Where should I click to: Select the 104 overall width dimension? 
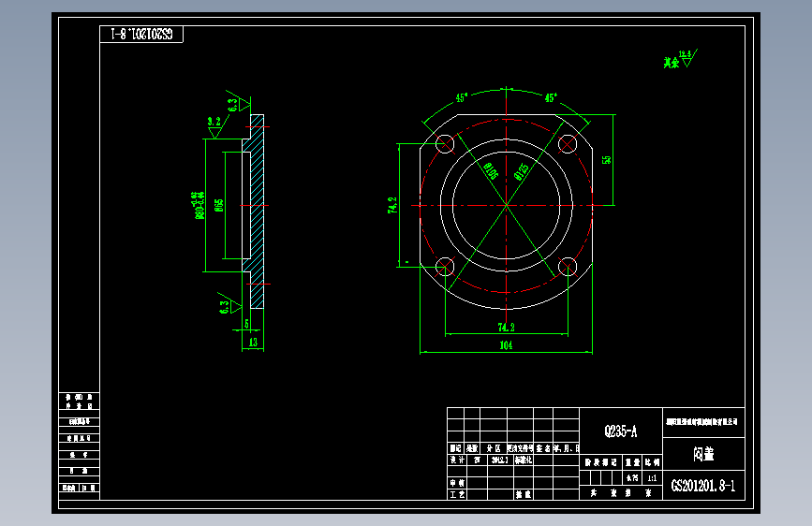[506, 345]
